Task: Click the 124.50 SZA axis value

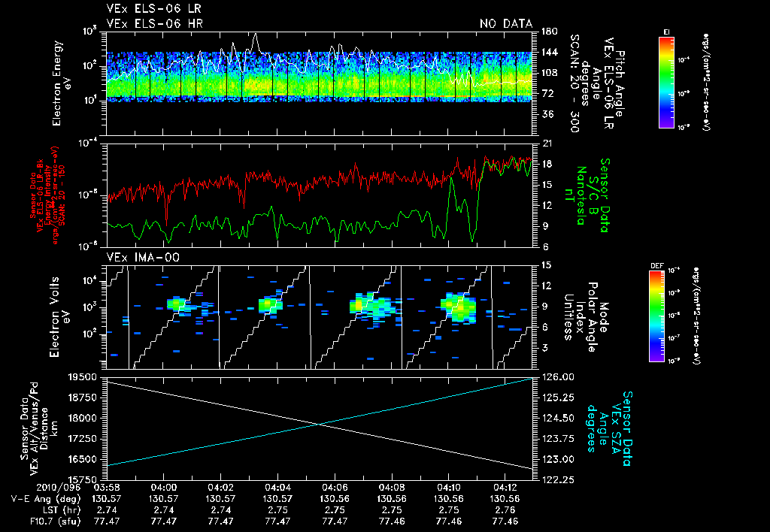Action: [558, 418]
